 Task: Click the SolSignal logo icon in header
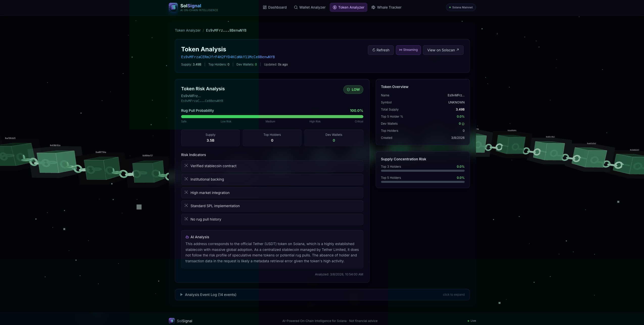[x=173, y=7]
